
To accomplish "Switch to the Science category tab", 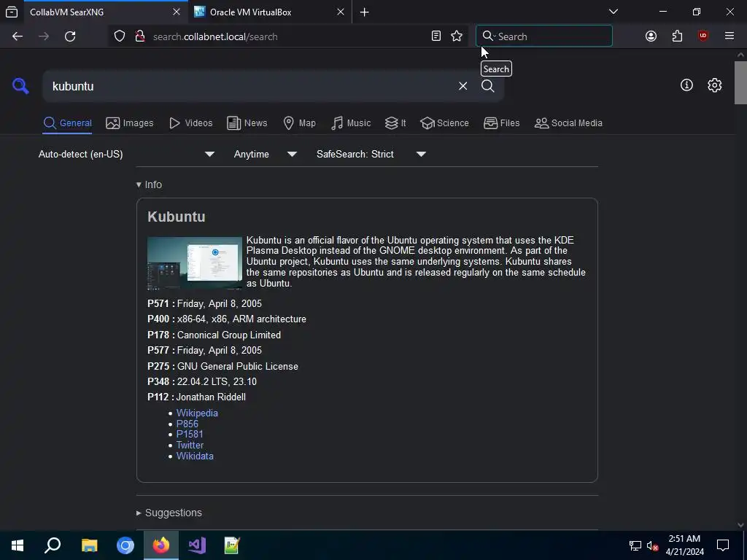I will [444, 122].
